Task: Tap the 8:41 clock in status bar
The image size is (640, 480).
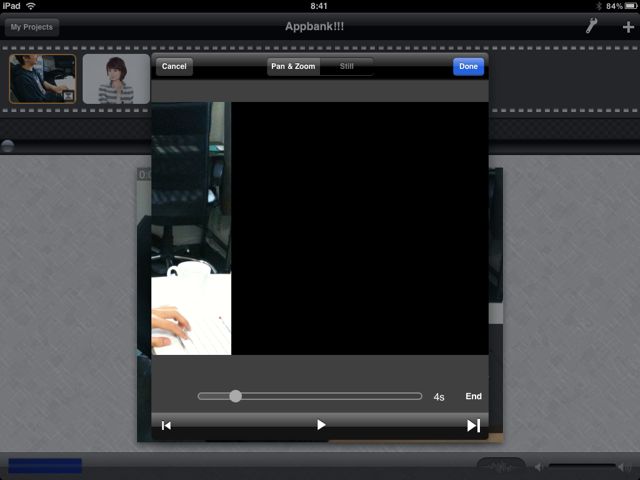Action: click(319, 6)
